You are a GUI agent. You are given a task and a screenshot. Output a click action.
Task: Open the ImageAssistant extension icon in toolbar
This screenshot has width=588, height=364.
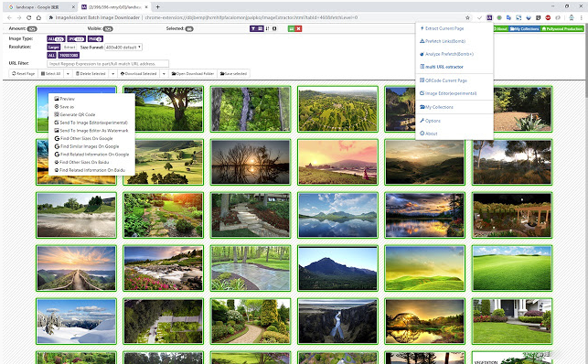(x=489, y=17)
